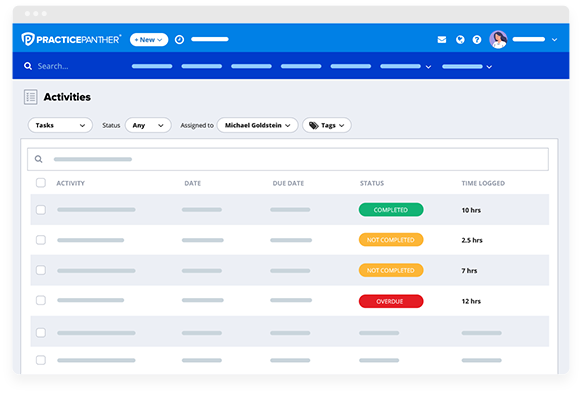Click the user avatar picture
This screenshot has height=394, width=582.
click(498, 39)
